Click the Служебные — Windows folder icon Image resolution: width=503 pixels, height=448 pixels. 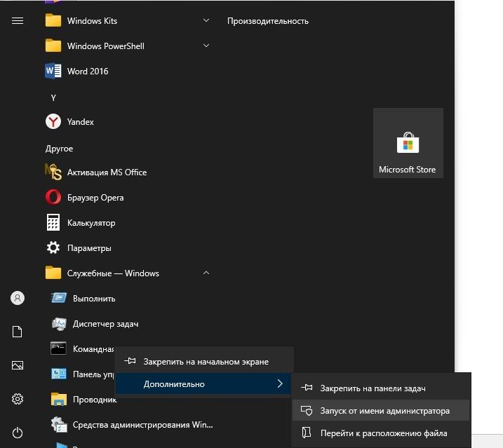point(53,273)
